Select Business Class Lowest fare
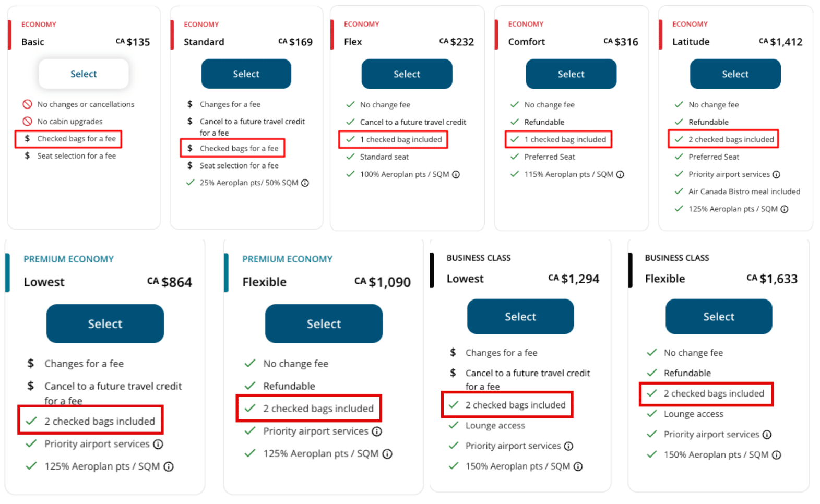Viewport: 820px width, 504px height. tap(520, 317)
